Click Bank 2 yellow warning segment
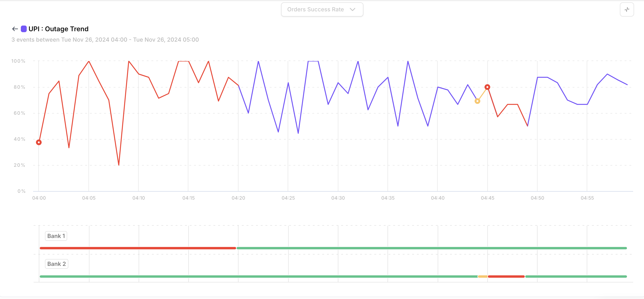The height and width of the screenshot is (299, 644). tap(482, 276)
